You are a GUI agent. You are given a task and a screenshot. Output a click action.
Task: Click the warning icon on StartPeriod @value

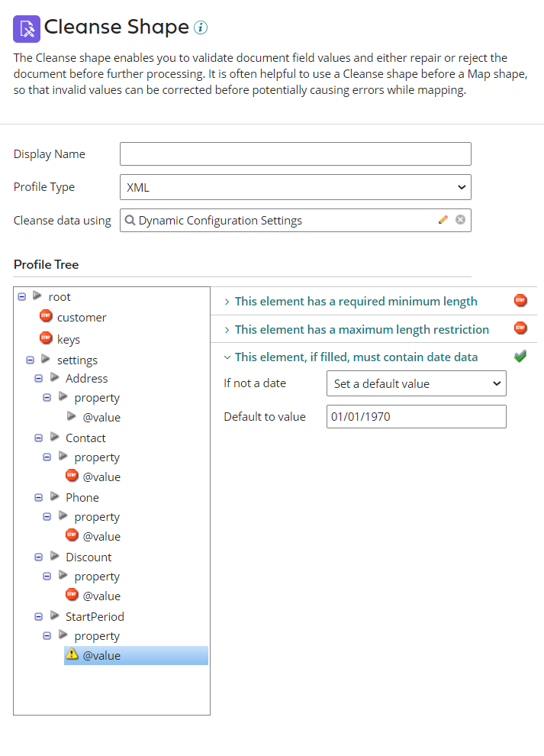click(74, 655)
